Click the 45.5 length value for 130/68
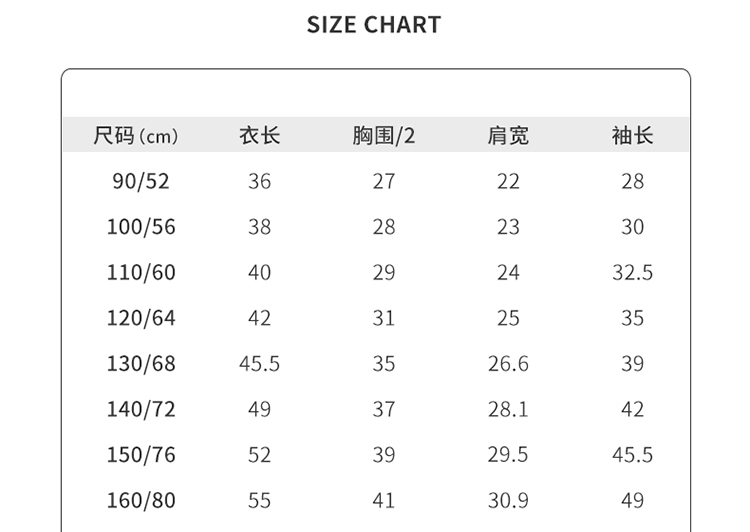The image size is (750, 532). (259, 364)
